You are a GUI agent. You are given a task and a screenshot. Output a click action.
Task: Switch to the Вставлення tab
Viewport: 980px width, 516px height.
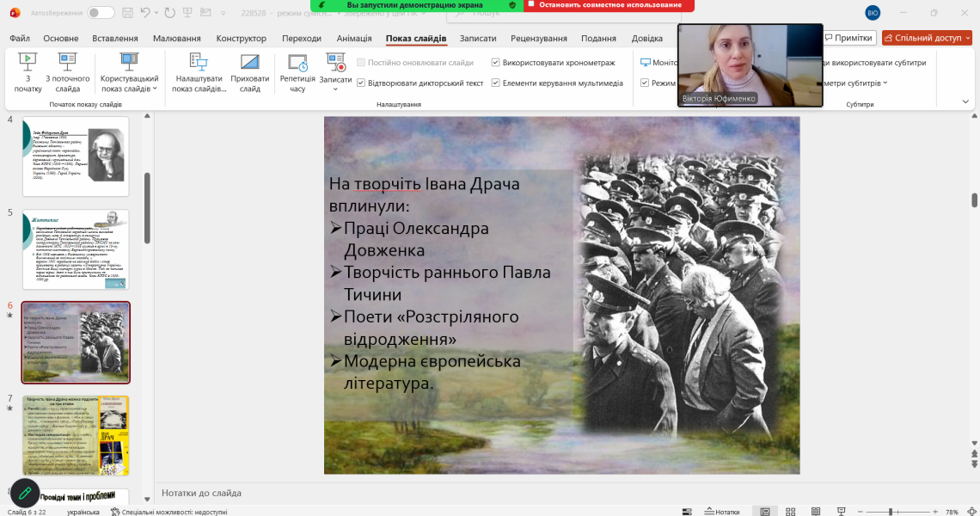tap(115, 38)
